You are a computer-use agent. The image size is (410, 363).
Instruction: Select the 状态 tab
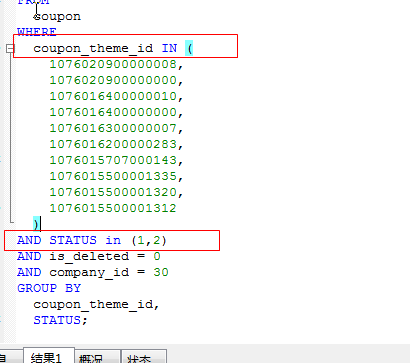(144, 357)
